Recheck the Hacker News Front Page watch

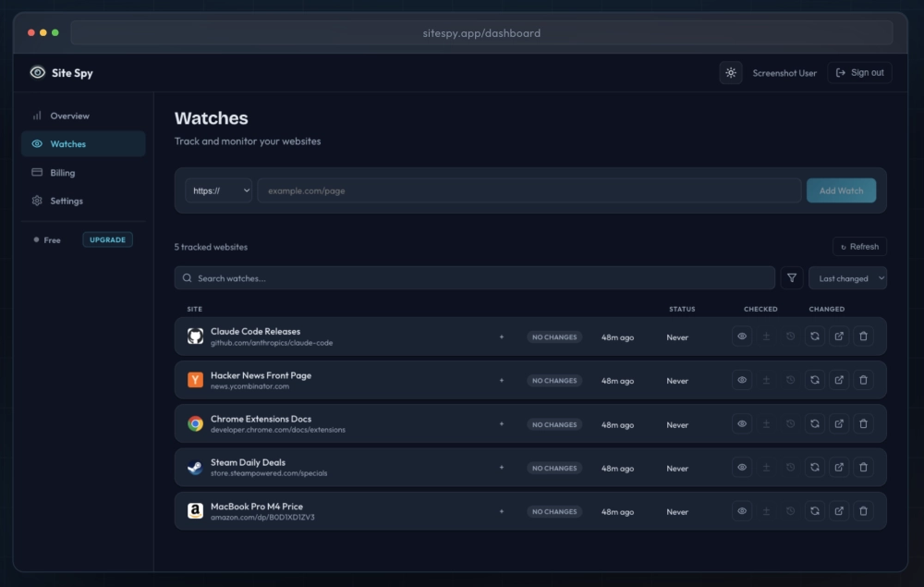[815, 380]
